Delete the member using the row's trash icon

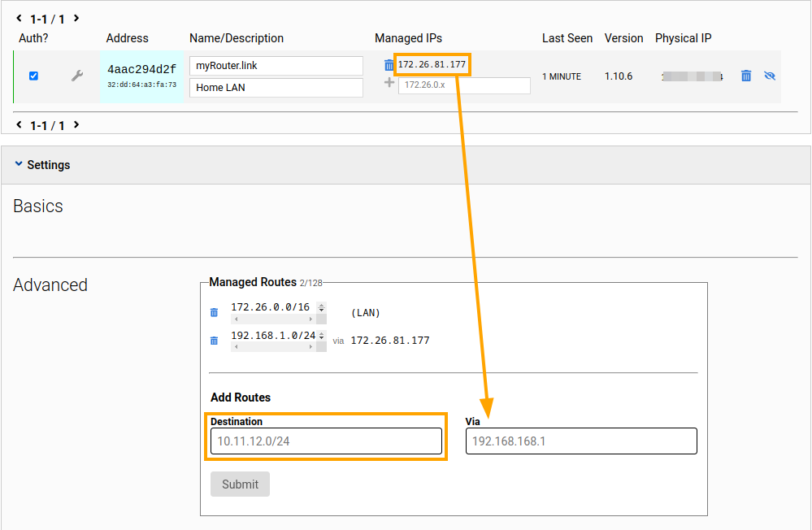[x=745, y=76]
